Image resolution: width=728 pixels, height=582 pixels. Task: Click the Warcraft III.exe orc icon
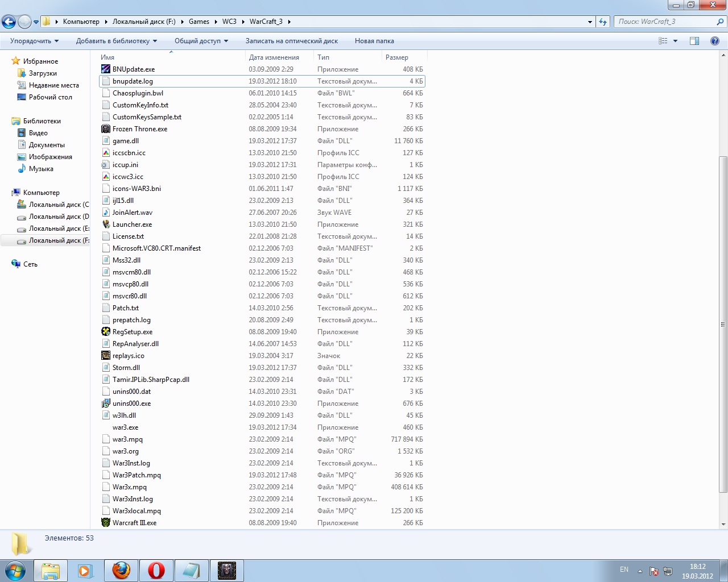pos(106,523)
